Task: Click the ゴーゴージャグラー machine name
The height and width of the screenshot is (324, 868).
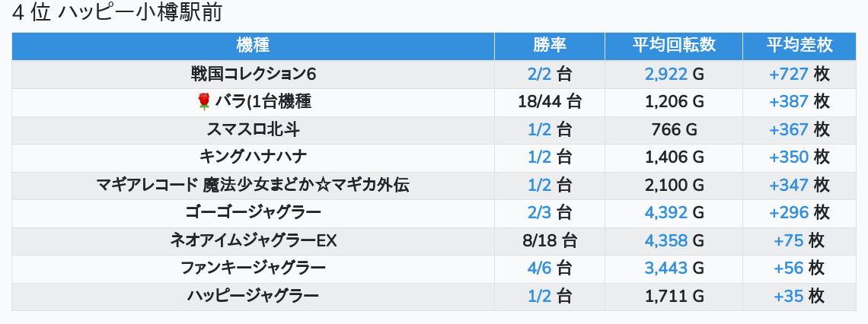Action: 253,212
